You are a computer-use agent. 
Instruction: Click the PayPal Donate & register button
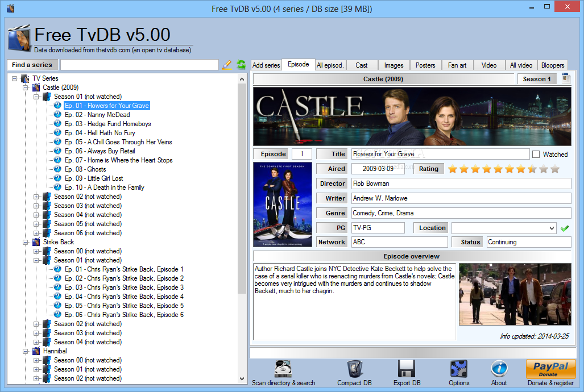551,369
